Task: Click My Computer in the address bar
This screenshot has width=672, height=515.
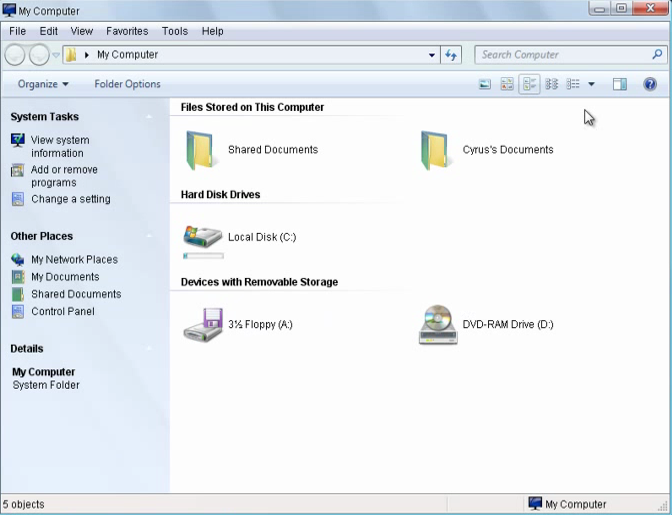Action: click(x=127, y=55)
